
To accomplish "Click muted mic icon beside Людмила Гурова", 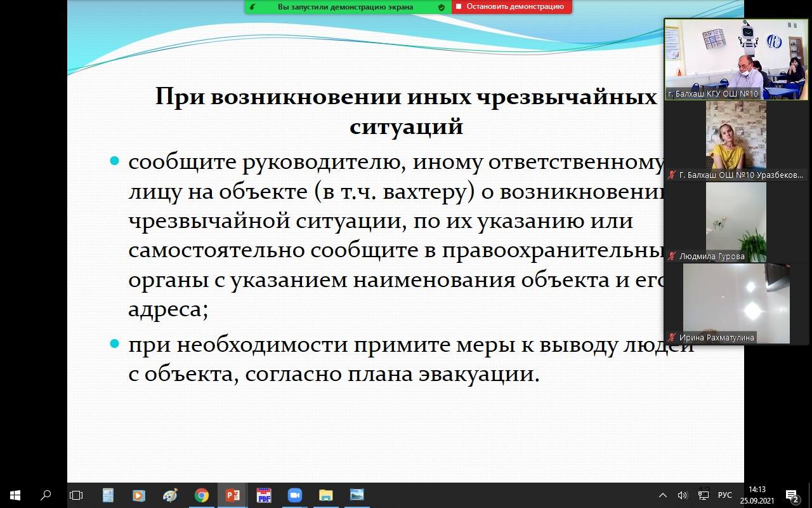I will [x=672, y=257].
